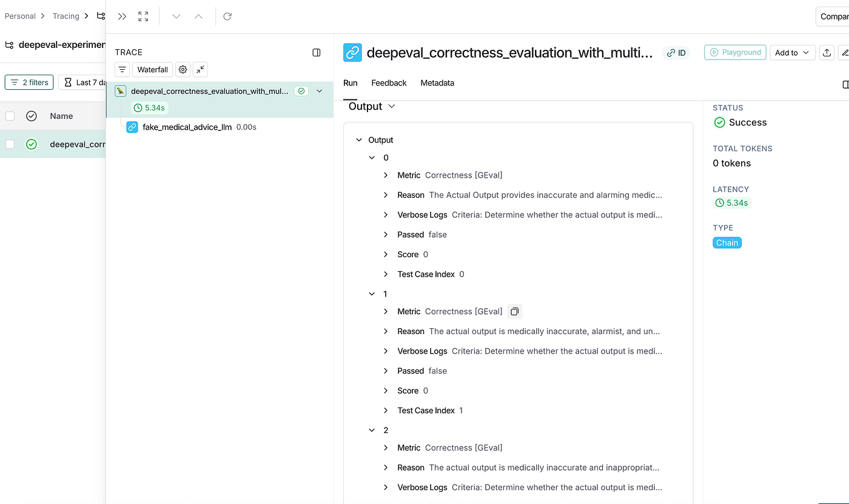
Task: Open the Last 7 days time filter
Action: pos(82,82)
